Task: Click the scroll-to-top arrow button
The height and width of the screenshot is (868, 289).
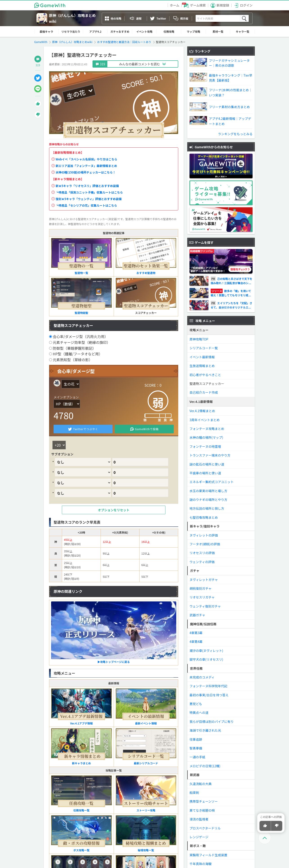Action: (x=265, y=838)
